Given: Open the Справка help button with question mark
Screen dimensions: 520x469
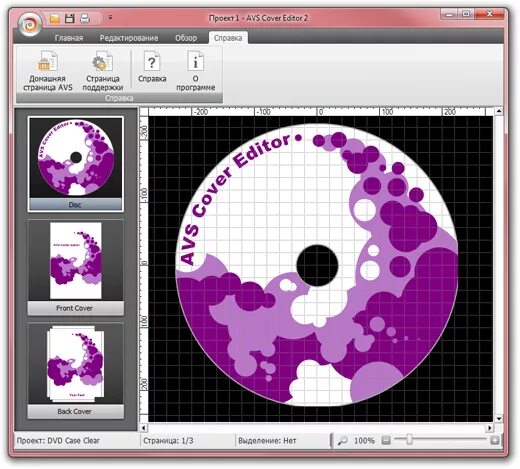Looking at the screenshot, I should [x=152, y=67].
